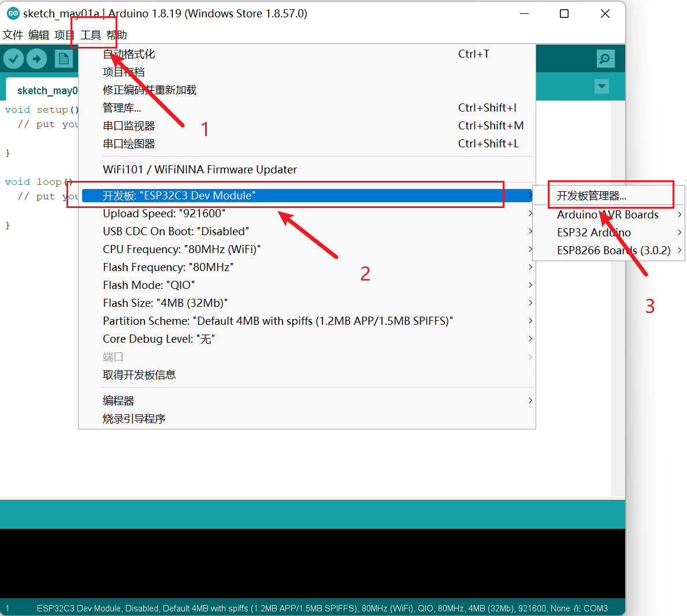Click the editor vertical scrollbar
Image resolution: width=687 pixels, height=616 pixels.
coord(618,298)
